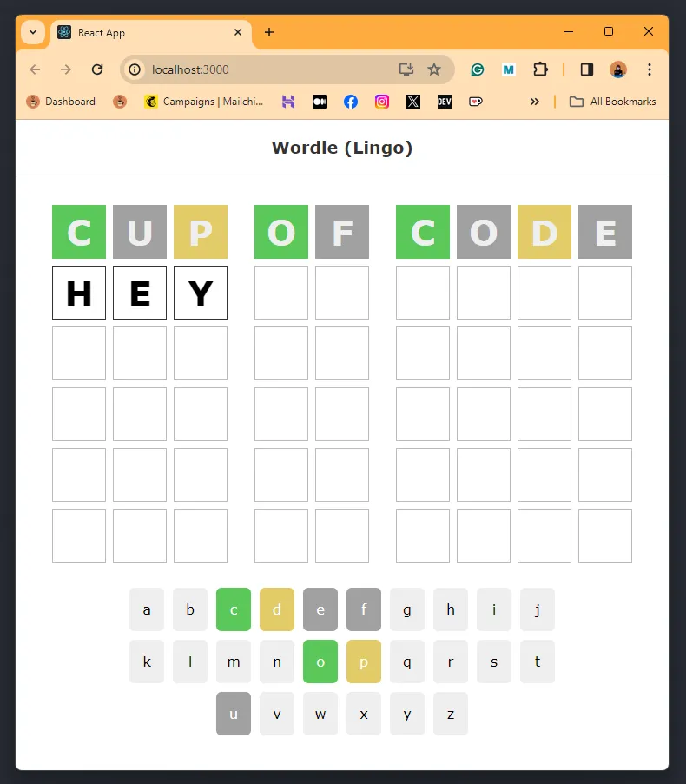Click the Wordle (Lingo) heading
This screenshot has width=686, height=784.
tap(342, 148)
